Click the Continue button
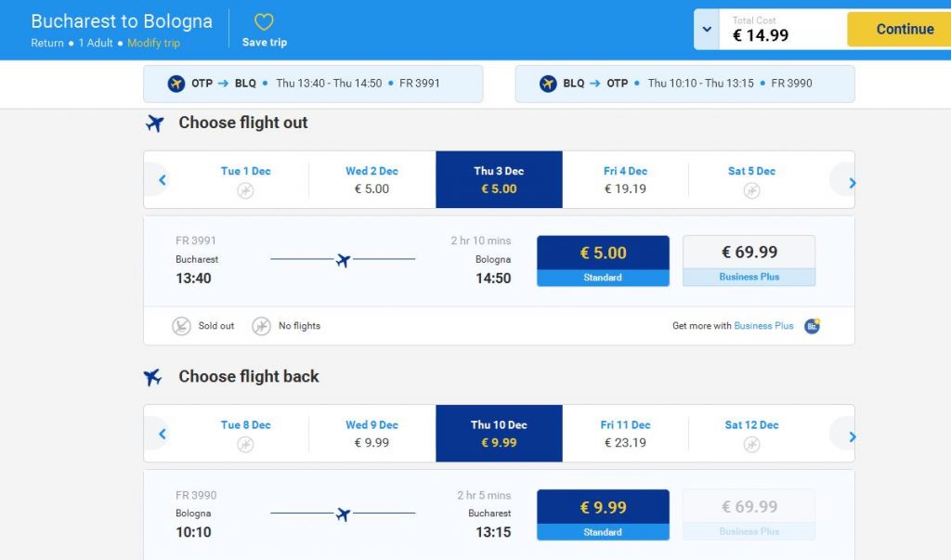The width and height of the screenshot is (951, 560). [897, 29]
